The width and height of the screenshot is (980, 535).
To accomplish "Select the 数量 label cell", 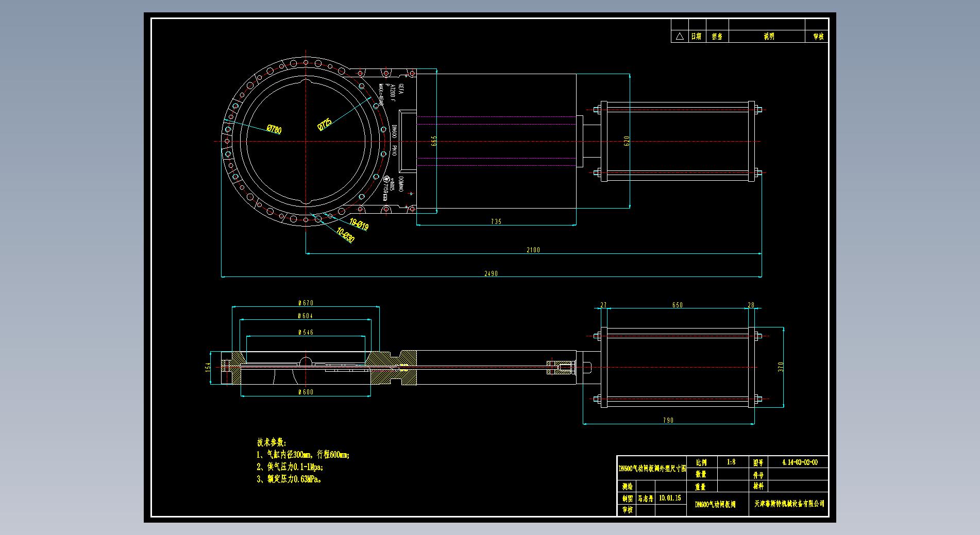I will [x=702, y=474].
